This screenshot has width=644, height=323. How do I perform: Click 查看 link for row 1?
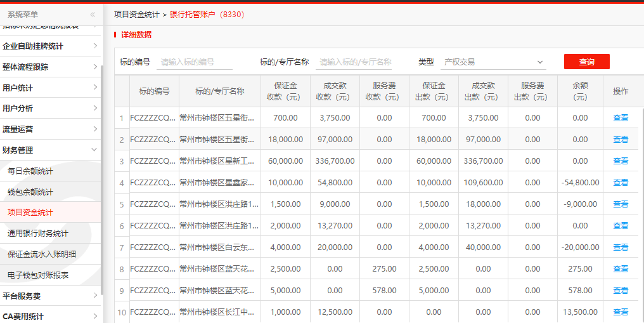(621, 118)
